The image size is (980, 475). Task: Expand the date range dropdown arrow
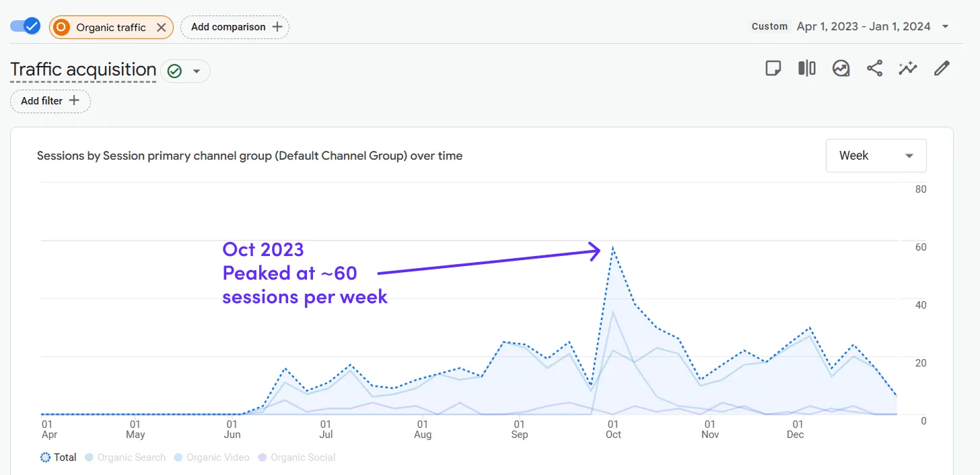point(946,27)
